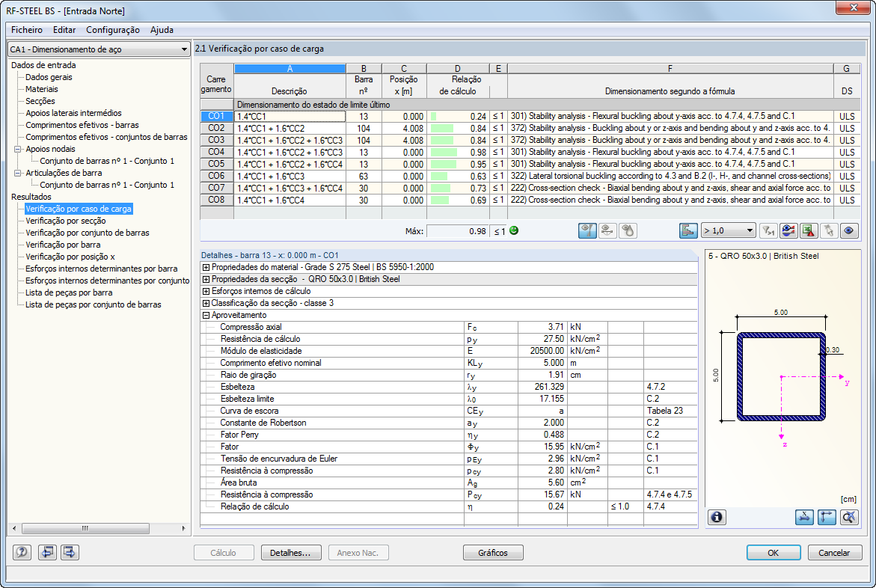This screenshot has height=588, width=876.
Task: Click the Máx value field 0.98
Action: point(458,231)
